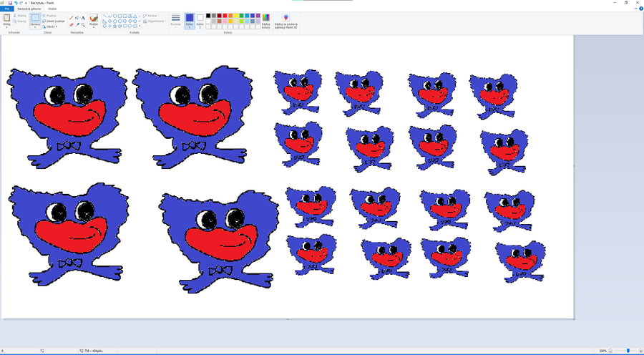
Task: Click the Zaznacz selection rectangle icon
Action: click(x=35, y=18)
